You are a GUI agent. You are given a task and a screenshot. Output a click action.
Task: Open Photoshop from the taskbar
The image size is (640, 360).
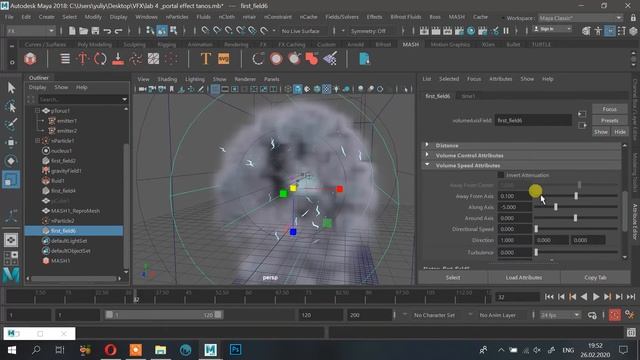pos(236,350)
